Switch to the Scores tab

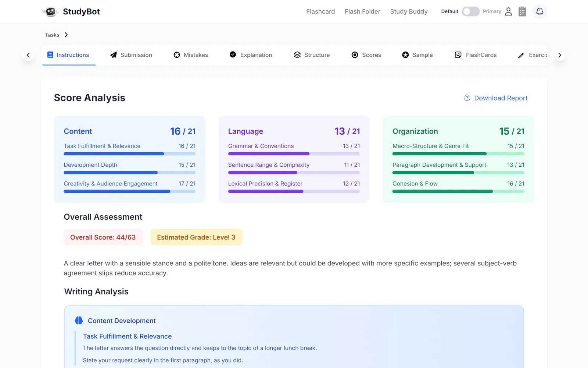point(366,55)
